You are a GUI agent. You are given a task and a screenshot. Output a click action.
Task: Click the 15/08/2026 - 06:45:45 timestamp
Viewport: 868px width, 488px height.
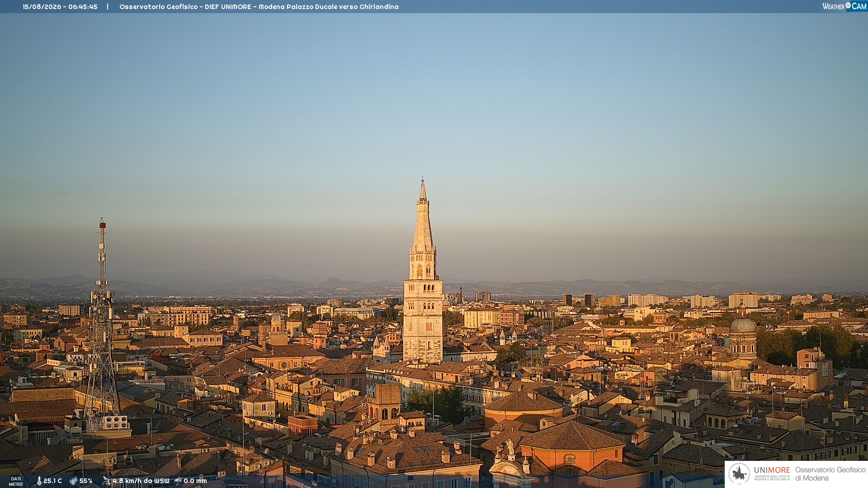(60, 7)
